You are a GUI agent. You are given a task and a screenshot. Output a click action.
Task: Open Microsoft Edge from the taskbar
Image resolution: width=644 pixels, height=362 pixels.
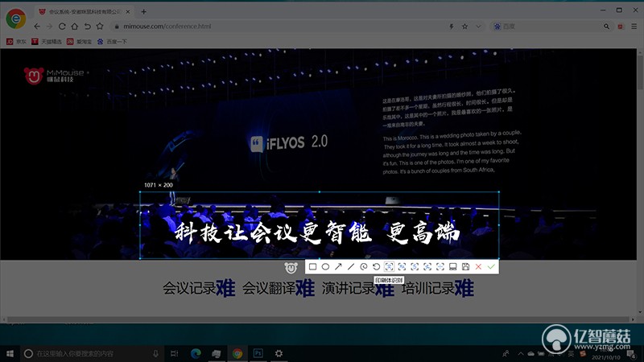196,353
